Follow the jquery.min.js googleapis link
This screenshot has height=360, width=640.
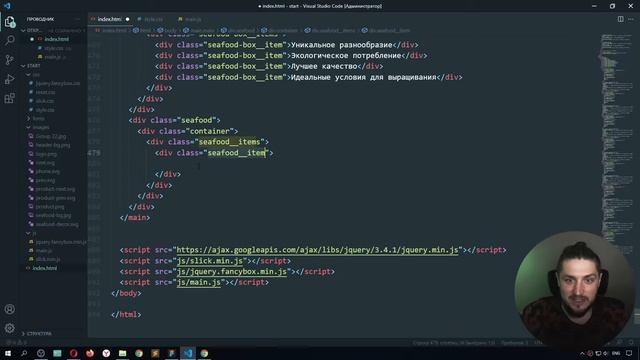click(317, 250)
